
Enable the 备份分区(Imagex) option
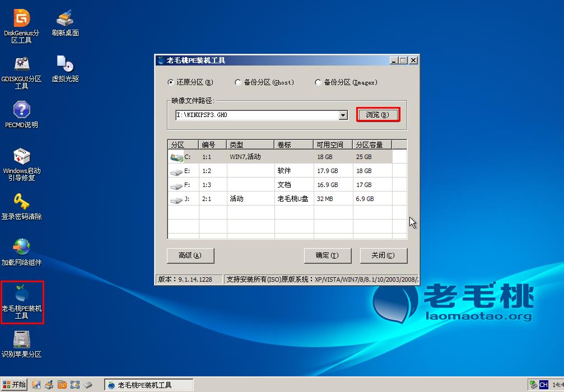(x=318, y=82)
